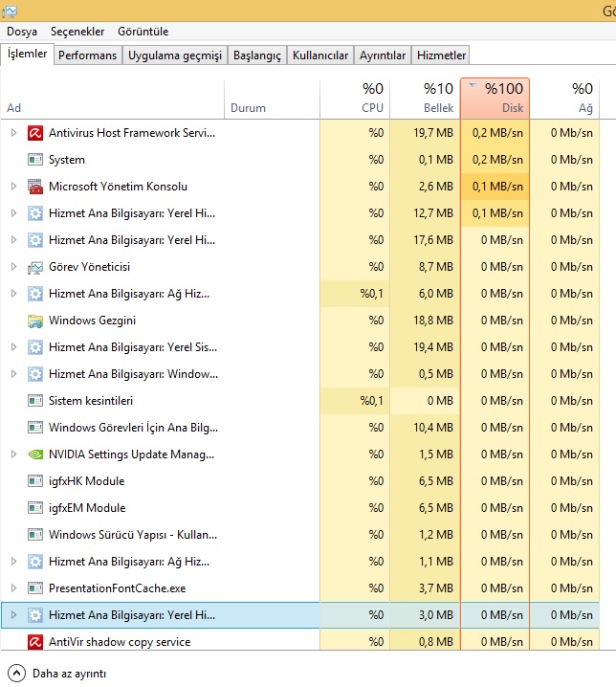Click the gear icon beside Hizmet Ana Bilgisayarı: Window
The height and width of the screenshot is (687, 616).
[x=35, y=374]
